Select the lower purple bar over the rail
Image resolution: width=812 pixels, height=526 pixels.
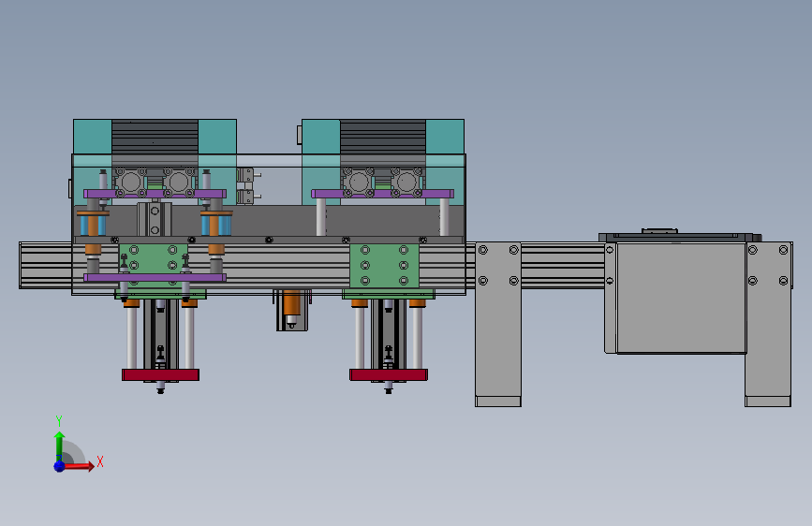pos(155,277)
